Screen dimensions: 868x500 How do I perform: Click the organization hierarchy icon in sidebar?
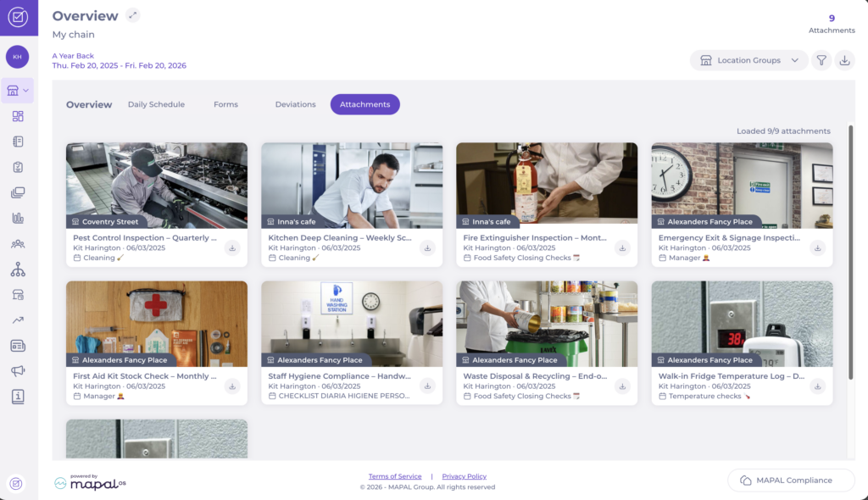click(18, 269)
